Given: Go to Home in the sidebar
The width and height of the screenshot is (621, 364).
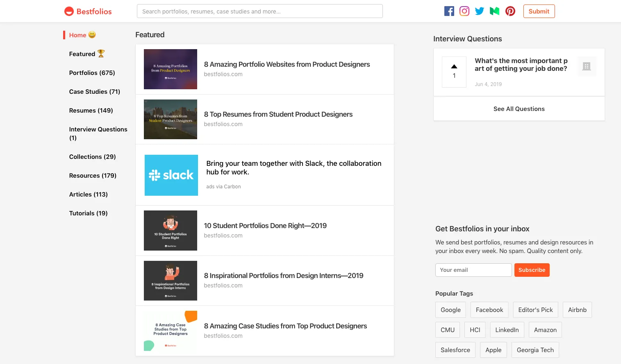Looking at the screenshot, I should coord(82,35).
